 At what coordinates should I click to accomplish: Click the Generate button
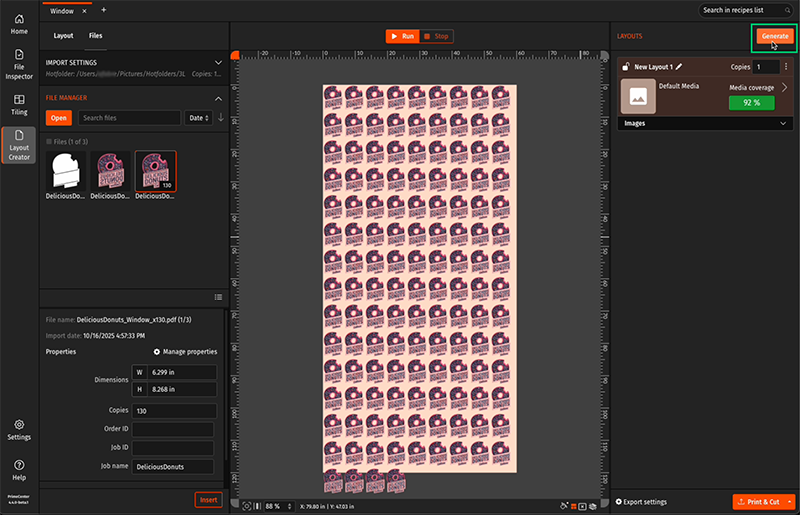pos(774,36)
